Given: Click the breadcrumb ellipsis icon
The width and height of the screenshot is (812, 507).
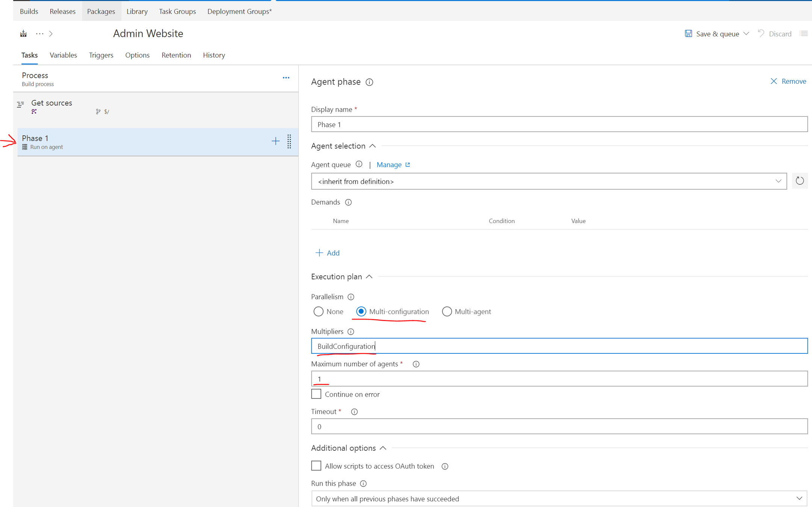Looking at the screenshot, I should coord(39,34).
